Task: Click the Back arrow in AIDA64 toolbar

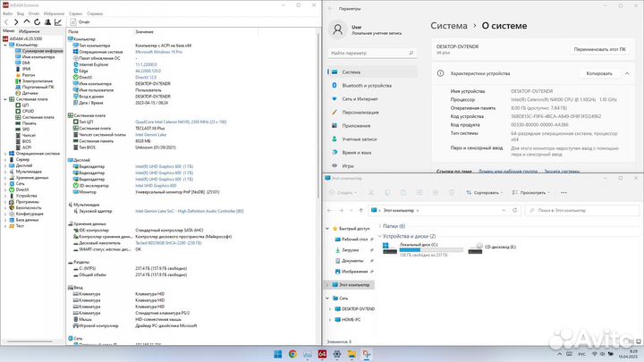Action: tap(6, 22)
